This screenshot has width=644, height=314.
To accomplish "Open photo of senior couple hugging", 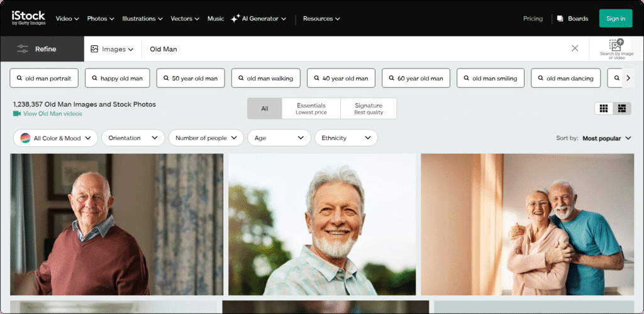I will (528, 224).
